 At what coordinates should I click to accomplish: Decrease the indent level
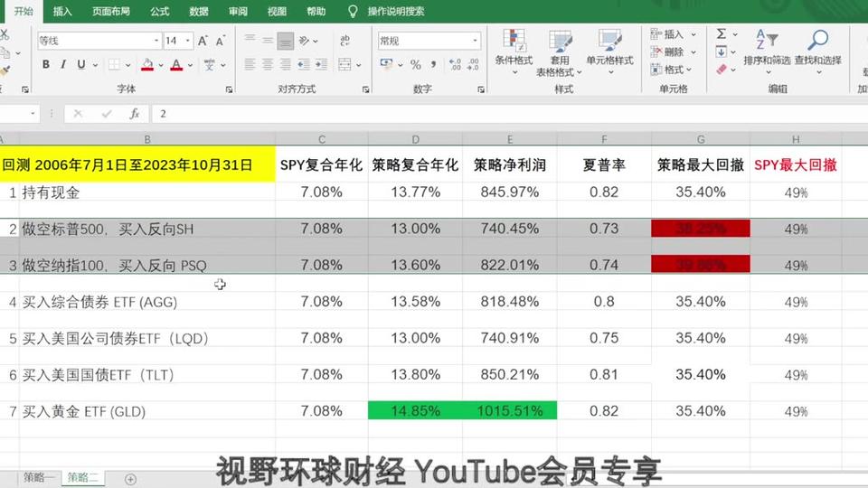click(x=304, y=65)
